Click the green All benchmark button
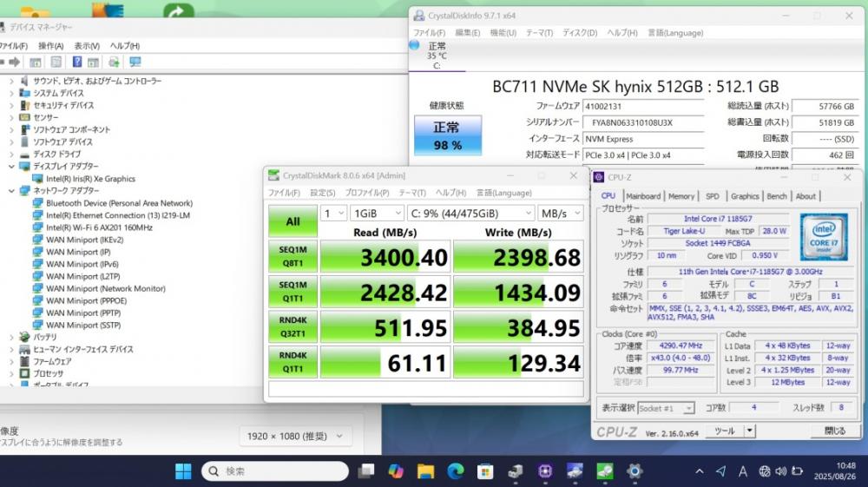 293,221
